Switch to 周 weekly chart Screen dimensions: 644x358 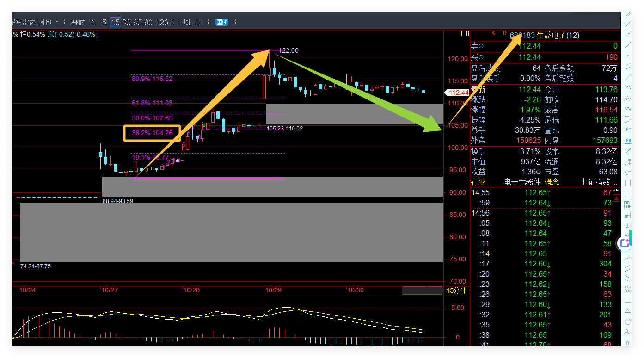(186, 22)
